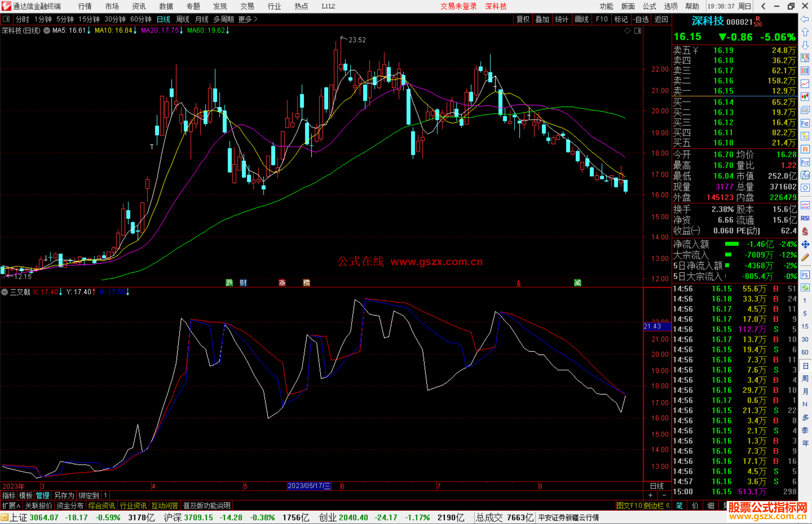Click the back arrow navigation icon
This screenshot has height=524, width=812.
805,19
